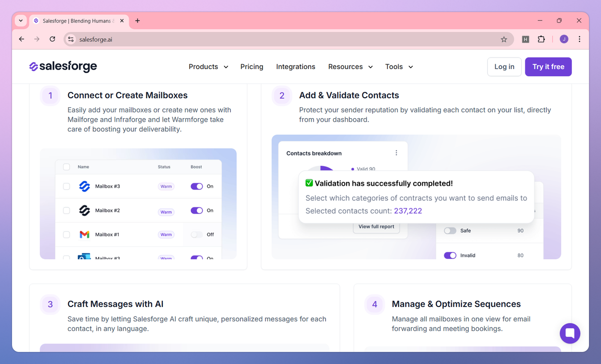Open the tab search dropdown arrow
Image resolution: width=601 pixels, height=364 pixels.
pyautogui.click(x=21, y=21)
